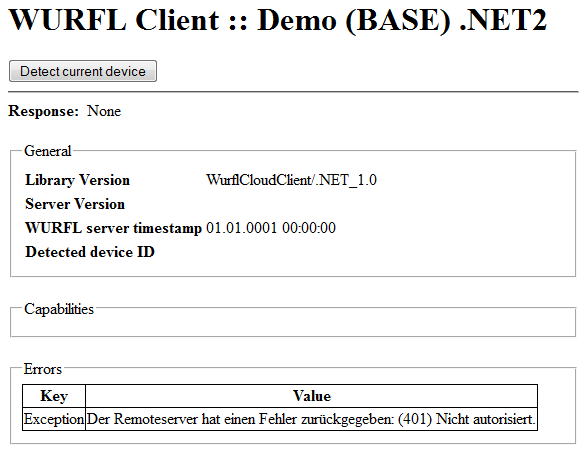The height and width of the screenshot is (452, 586).
Task: Click the Capabilities group legend
Action: point(59,309)
